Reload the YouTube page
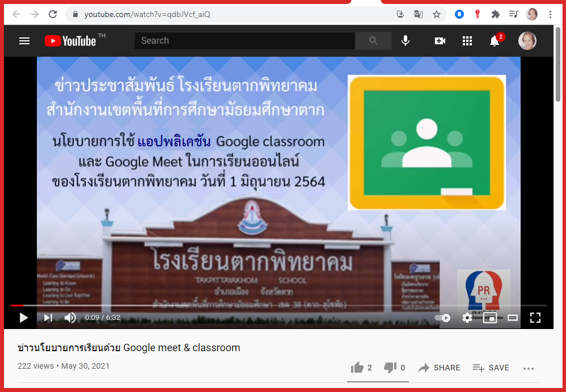Screen dimensions: 566x392 coord(53,14)
